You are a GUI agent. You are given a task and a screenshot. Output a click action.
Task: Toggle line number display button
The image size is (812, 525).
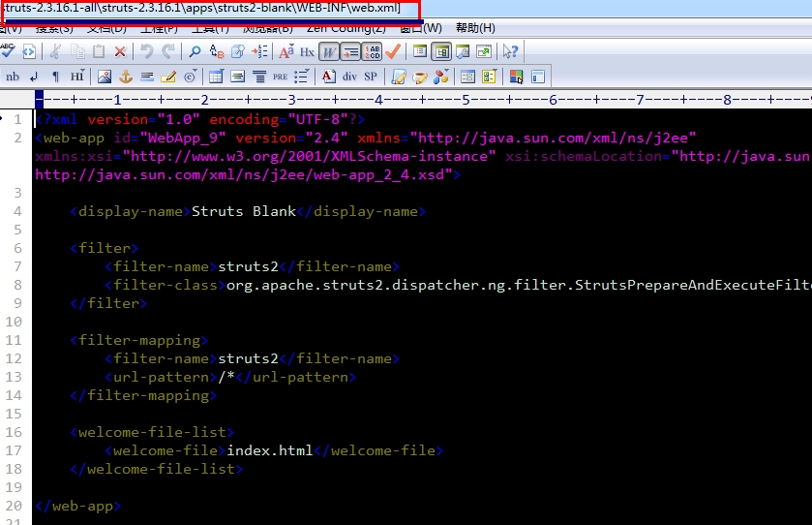(372, 51)
